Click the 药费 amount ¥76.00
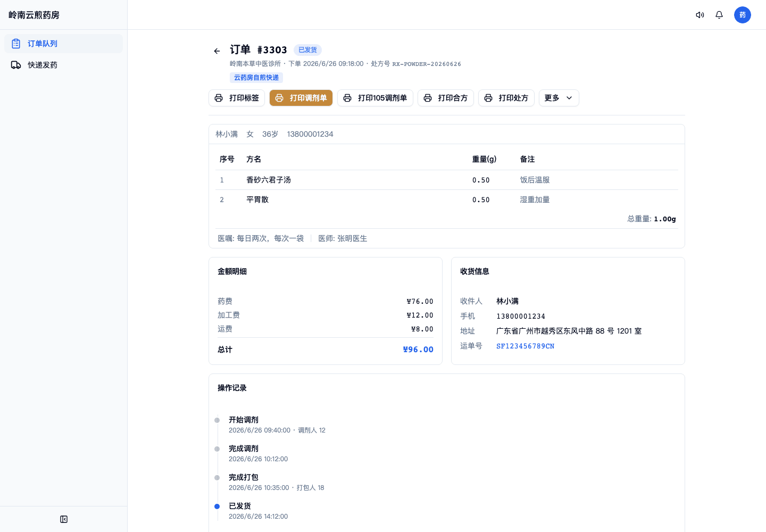This screenshot has height=532, width=766. pyautogui.click(x=420, y=302)
